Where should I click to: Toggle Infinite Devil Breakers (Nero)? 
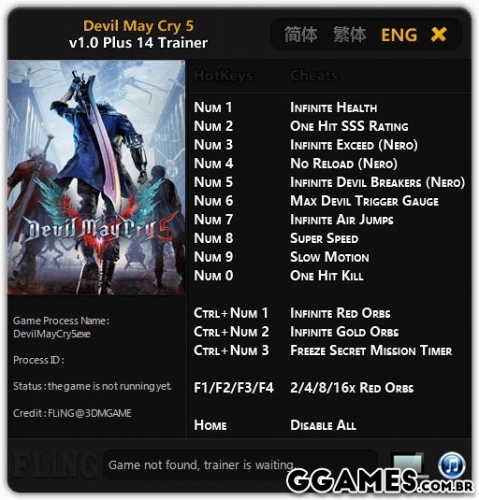click(377, 182)
